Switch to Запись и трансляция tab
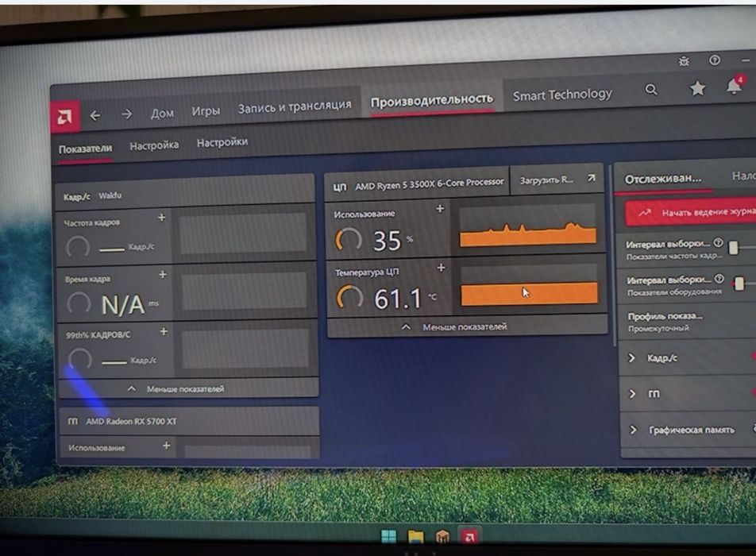This screenshot has width=756, height=556. point(295,107)
